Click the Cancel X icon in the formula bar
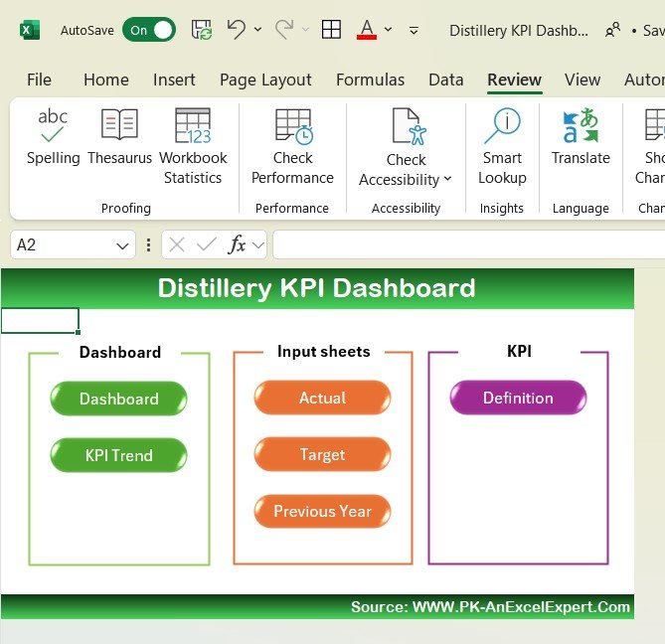 coord(176,245)
